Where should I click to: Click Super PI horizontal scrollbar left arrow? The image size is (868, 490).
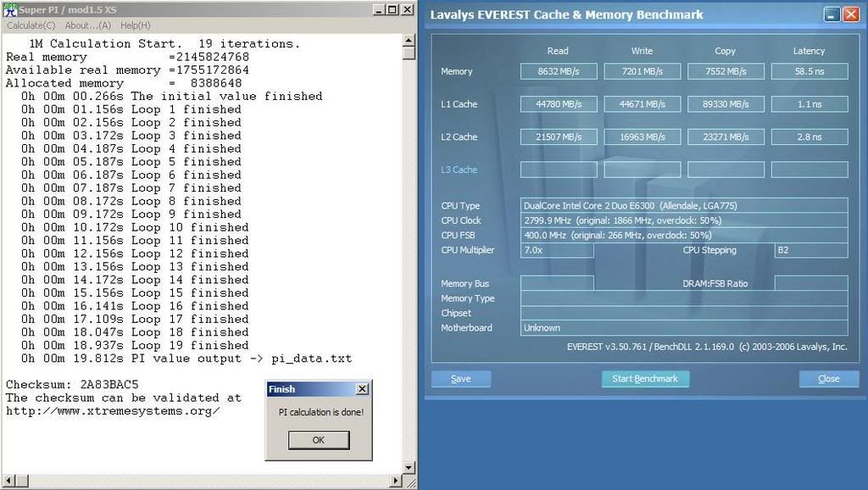5,482
